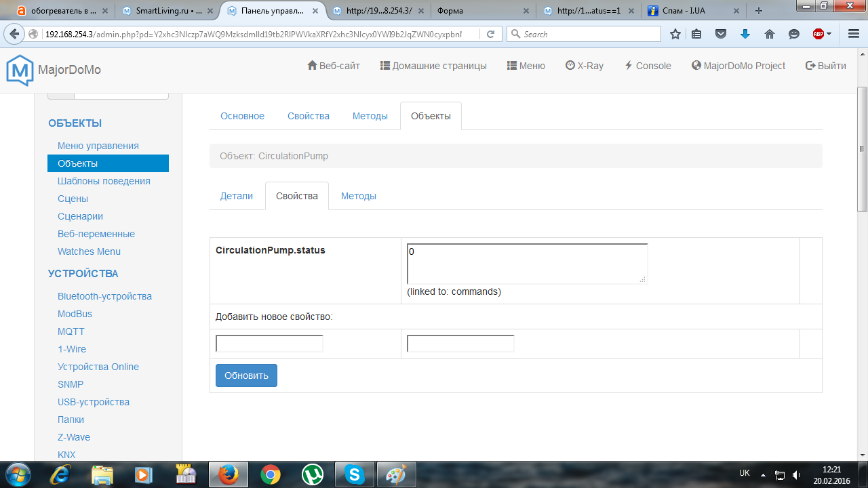The width and height of the screenshot is (868, 488).
Task: Click the volume speaker tray icon
Action: click(796, 474)
